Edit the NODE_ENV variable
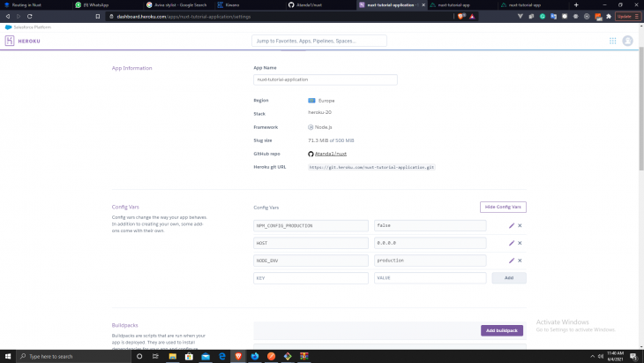Image resolution: width=644 pixels, height=363 pixels. pos(511,261)
